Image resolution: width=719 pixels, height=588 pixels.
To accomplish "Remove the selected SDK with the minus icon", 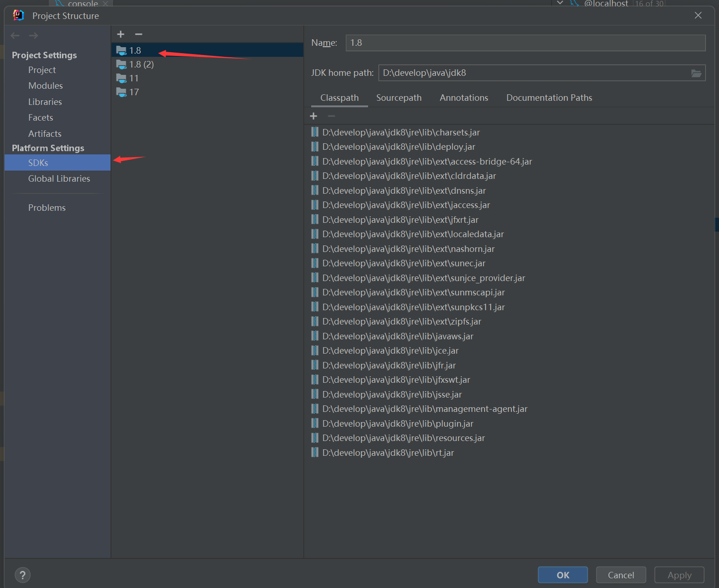I will (139, 34).
